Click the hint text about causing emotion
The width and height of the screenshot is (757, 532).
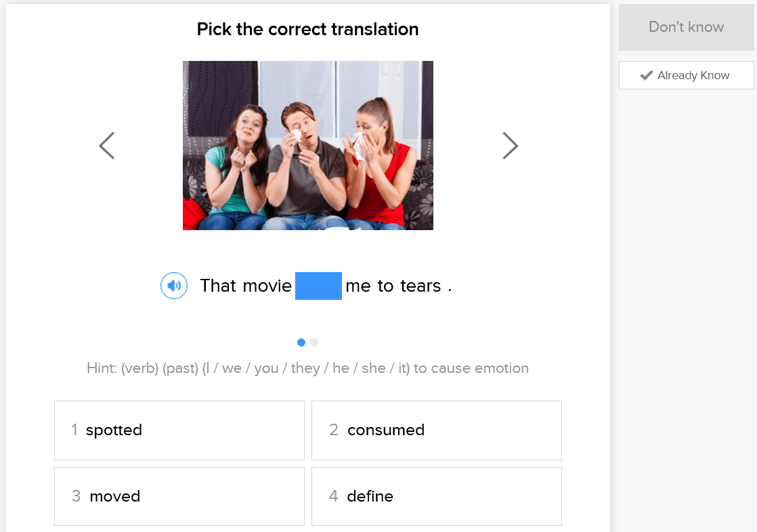tap(307, 368)
